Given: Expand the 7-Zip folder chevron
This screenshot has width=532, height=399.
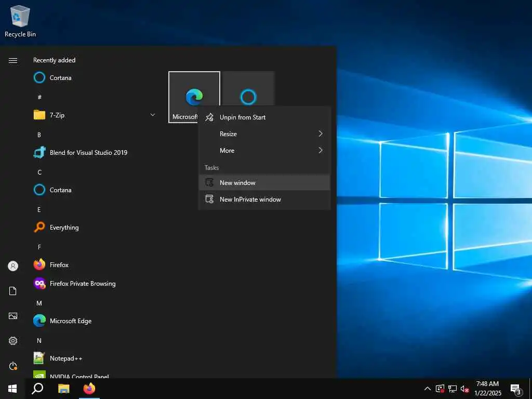Looking at the screenshot, I should pyautogui.click(x=153, y=115).
